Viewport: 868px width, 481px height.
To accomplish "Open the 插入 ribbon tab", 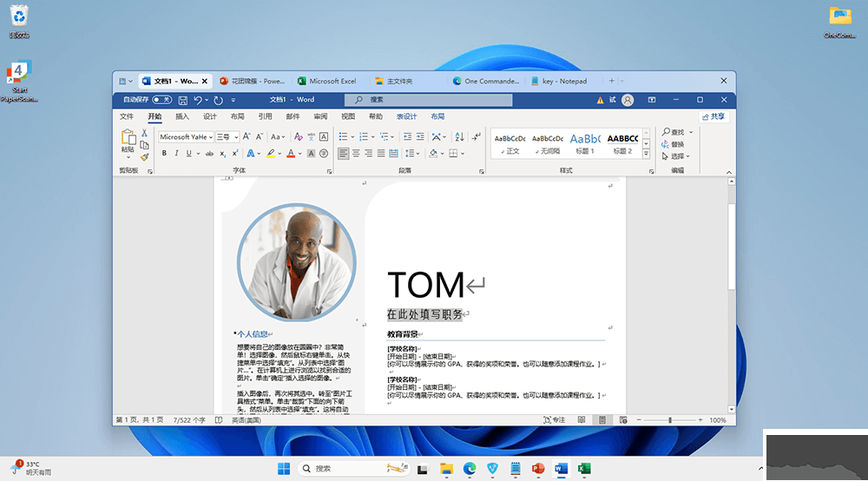I will 182,116.
